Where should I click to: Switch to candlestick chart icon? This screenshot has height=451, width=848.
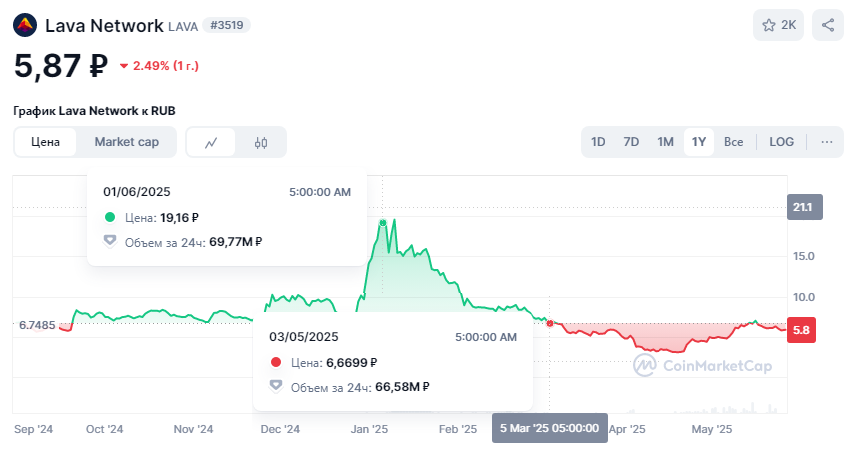pyautogui.click(x=261, y=143)
